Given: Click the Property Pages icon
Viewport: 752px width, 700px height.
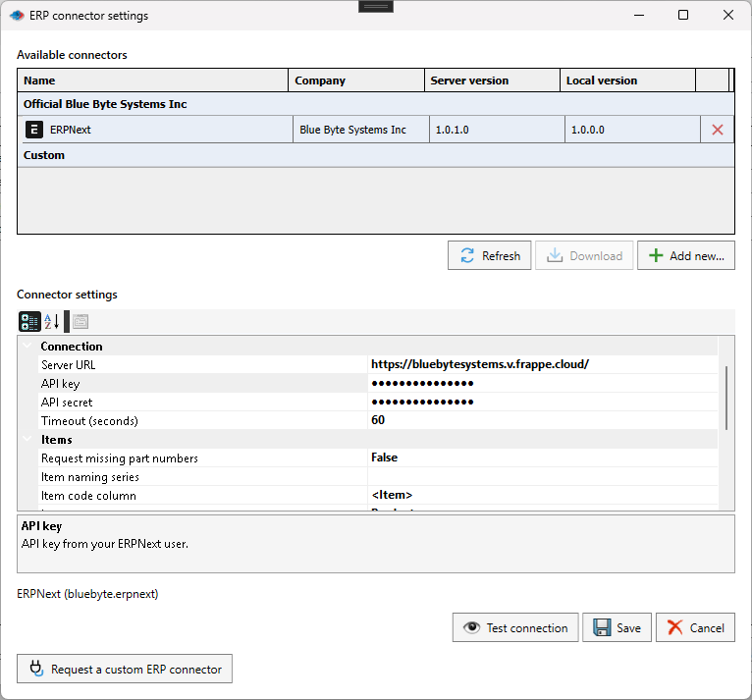Looking at the screenshot, I should pos(81,322).
